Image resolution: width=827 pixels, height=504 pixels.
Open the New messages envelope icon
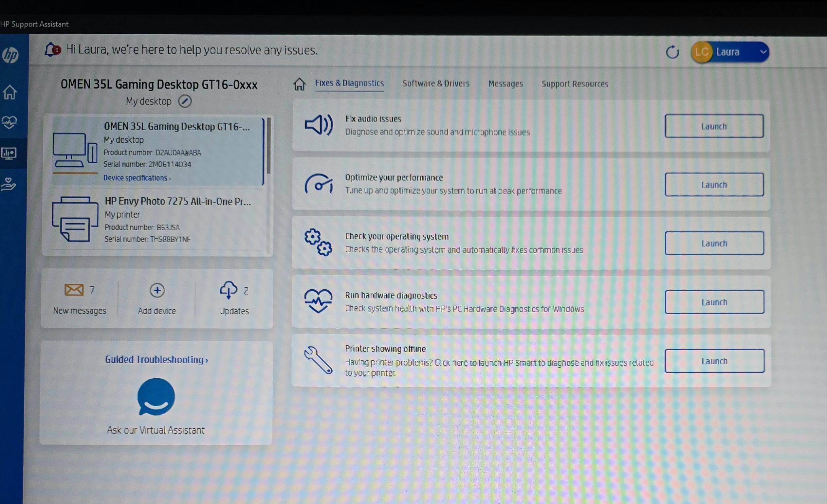pos(74,290)
